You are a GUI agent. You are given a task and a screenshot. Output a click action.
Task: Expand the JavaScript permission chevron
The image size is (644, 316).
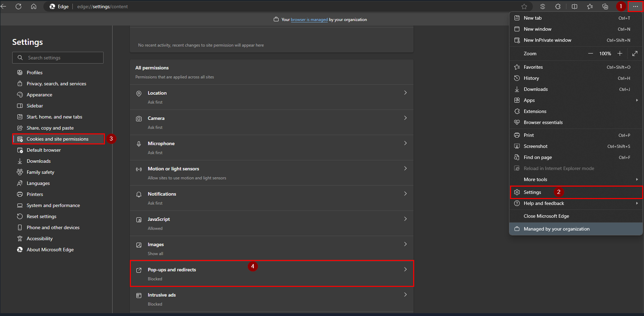pyautogui.click(x=405, y=219)
